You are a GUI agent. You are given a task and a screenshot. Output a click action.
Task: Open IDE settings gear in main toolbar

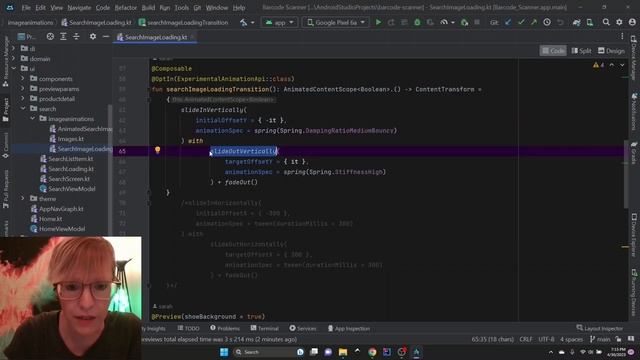(619, 22)
